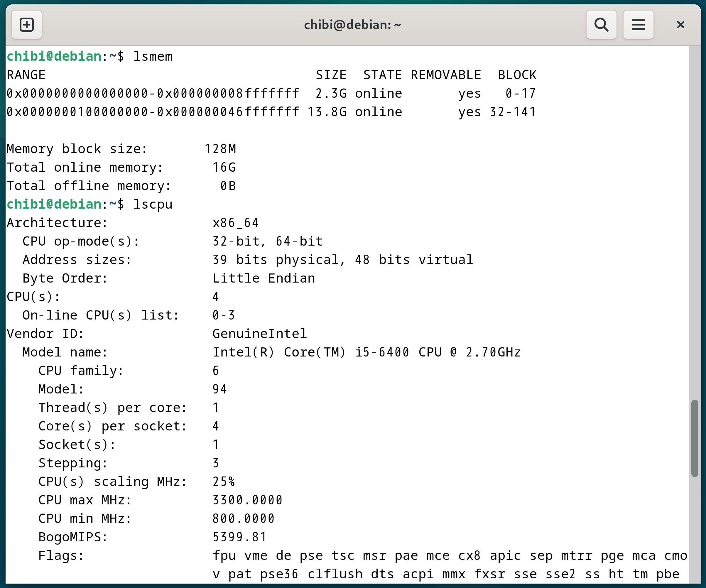Click the Little Endian byte order value
The image size is (706, 588).
click(264, 278)
